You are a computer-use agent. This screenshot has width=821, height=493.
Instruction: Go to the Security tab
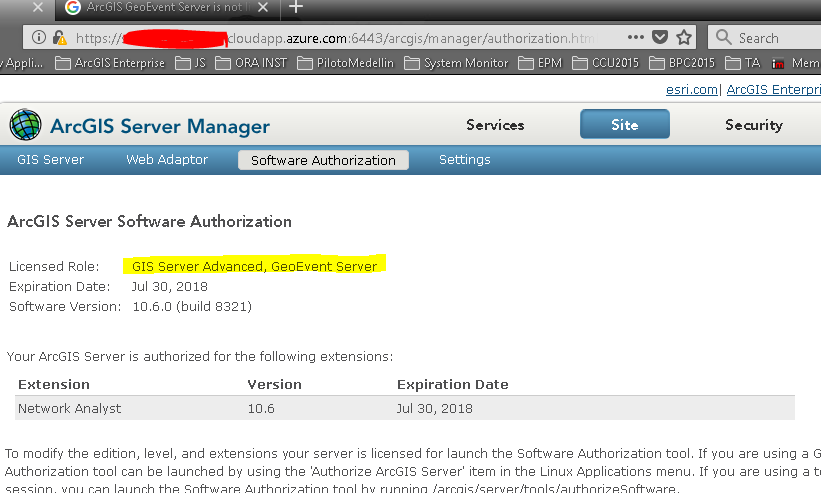tap(754, 125)
